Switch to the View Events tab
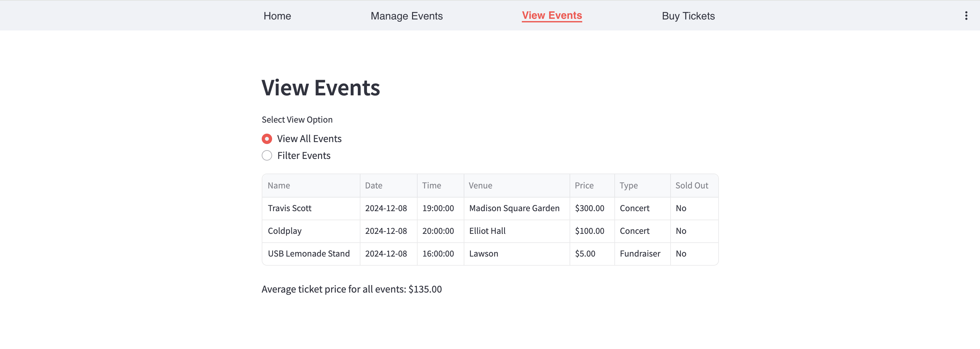Image resolution: width=980 pixels, height=349 pixels. coord(552,16)
